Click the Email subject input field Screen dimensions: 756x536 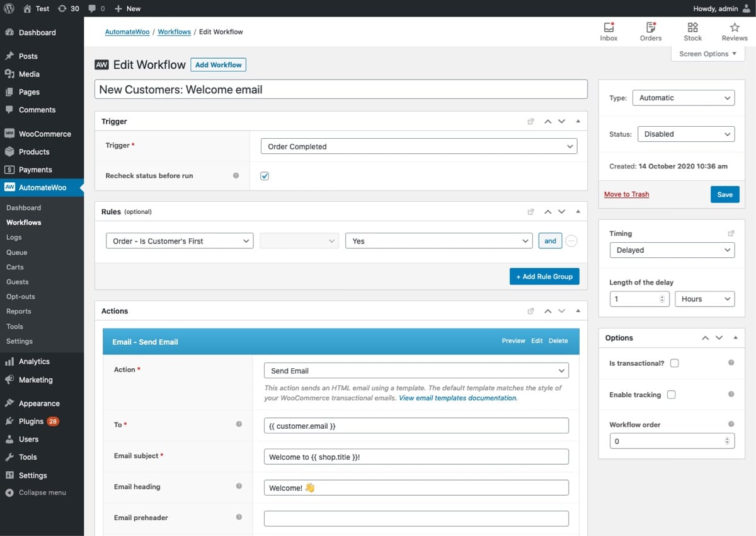coord(416,457)
